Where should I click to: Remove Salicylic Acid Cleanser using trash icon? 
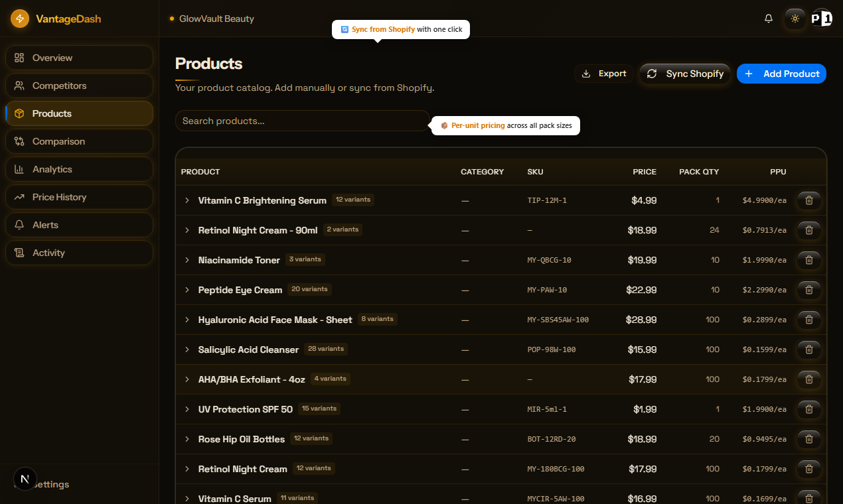coord(809,349)
